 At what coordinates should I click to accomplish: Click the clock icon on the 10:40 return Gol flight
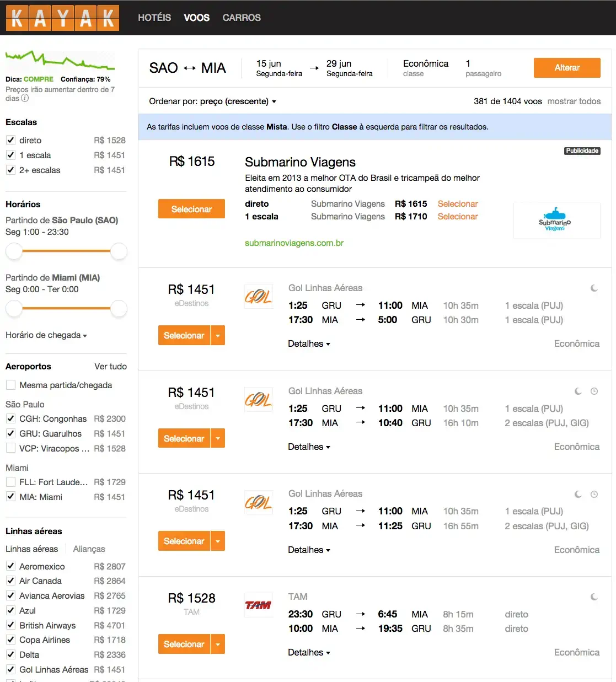pos(594,391)
